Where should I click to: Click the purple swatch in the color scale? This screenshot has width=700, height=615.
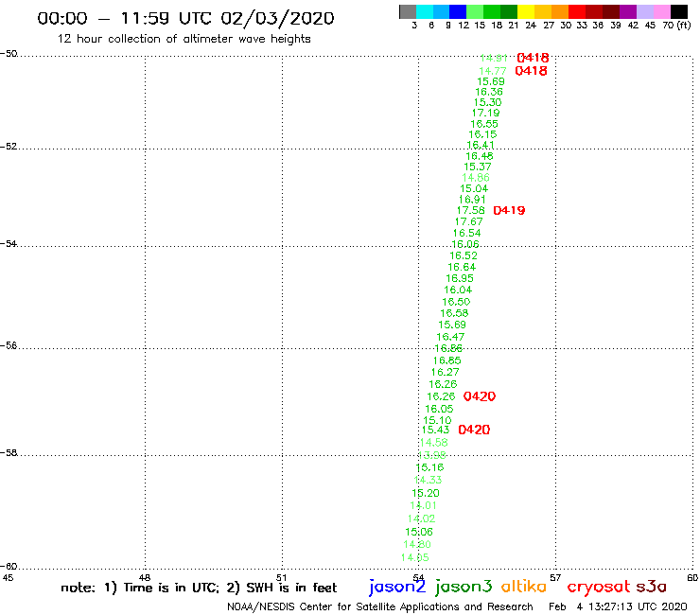pyautogui.click(x=628, y=11)
